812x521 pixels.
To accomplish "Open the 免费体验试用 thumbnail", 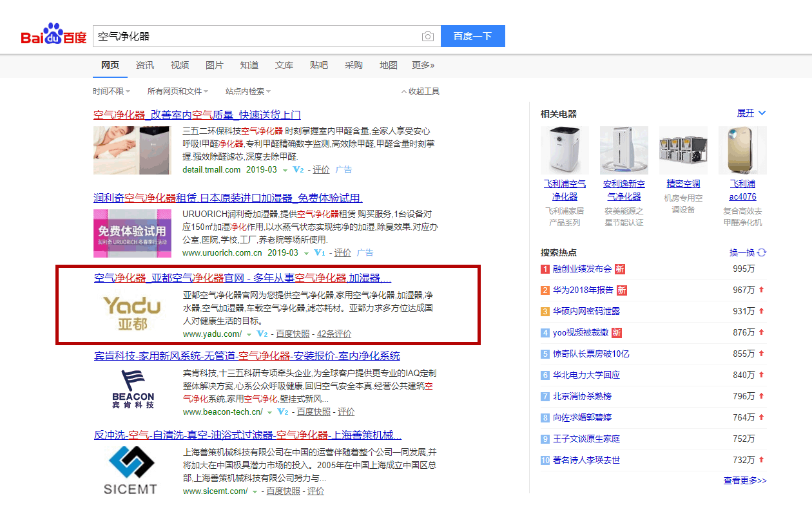I will click(133, 233).
